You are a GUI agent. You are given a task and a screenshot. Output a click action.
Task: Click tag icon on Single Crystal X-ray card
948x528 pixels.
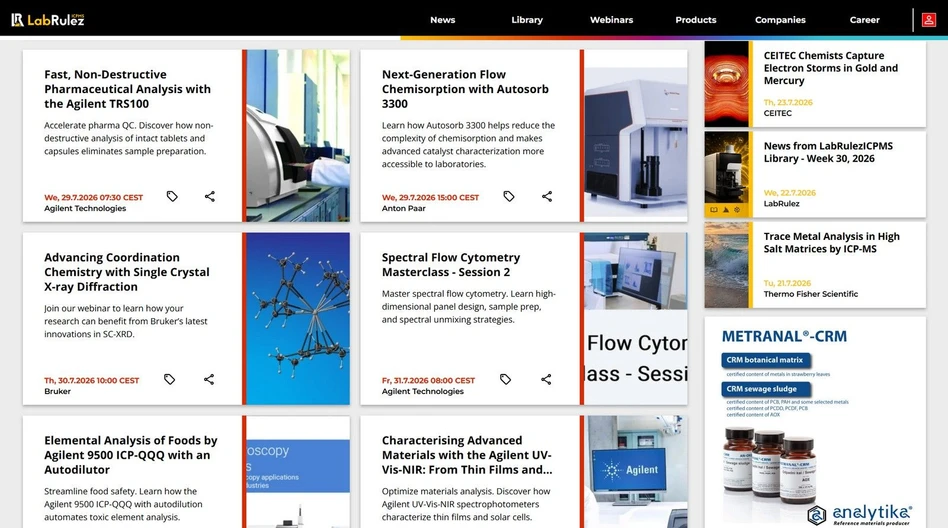pyautogui.click(x=170, y=379)
